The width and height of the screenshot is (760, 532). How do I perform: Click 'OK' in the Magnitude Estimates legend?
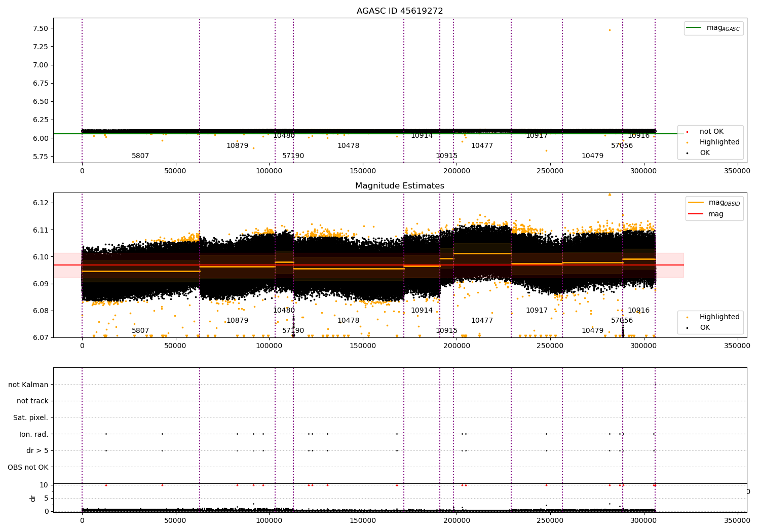click(x=705, y=327)
